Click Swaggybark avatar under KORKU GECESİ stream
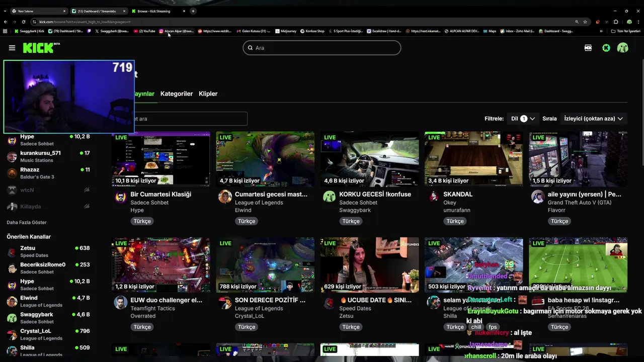The image size is (644, 362). [x=329, y=197]
